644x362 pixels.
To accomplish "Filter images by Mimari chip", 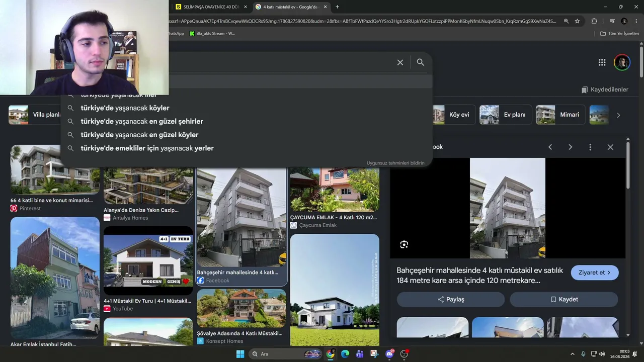I will coord(559,115).
